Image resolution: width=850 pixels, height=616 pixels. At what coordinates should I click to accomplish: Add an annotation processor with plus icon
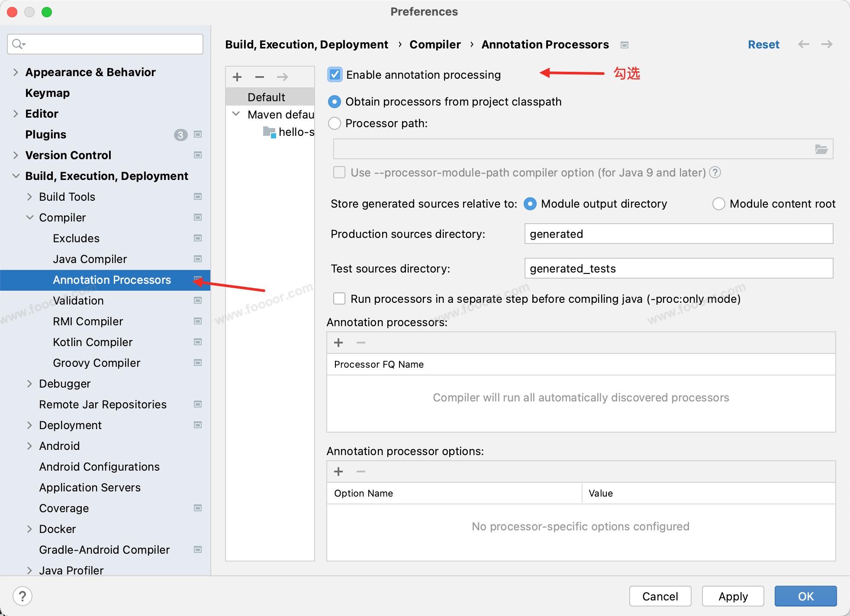click(x=338, y=343)
